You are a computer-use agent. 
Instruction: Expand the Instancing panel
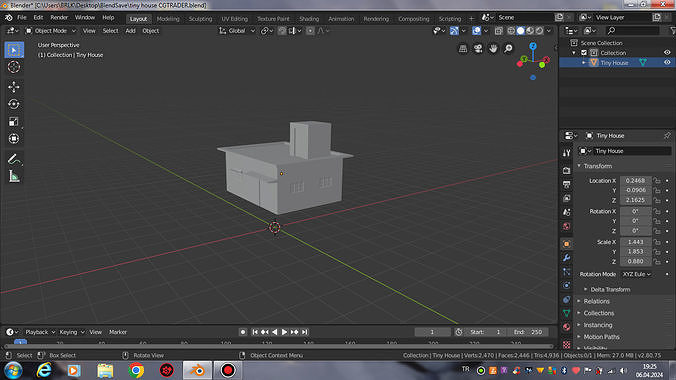(598, 325)
